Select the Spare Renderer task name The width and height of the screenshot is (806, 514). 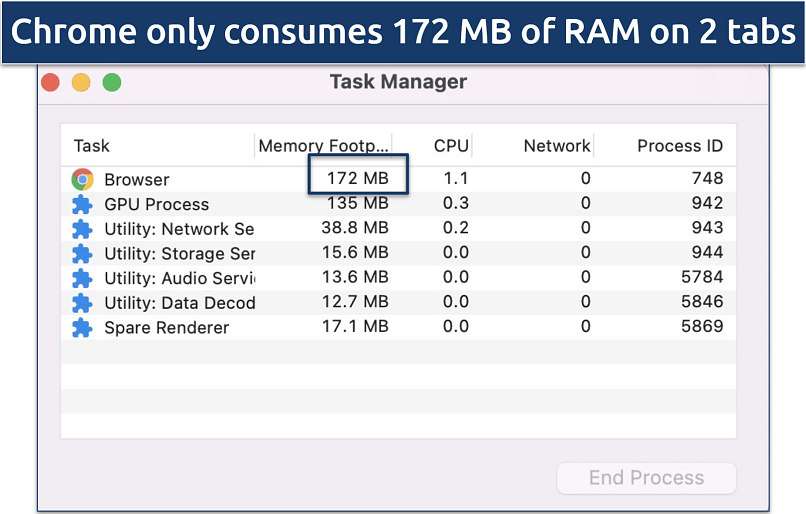coord(167,328)
